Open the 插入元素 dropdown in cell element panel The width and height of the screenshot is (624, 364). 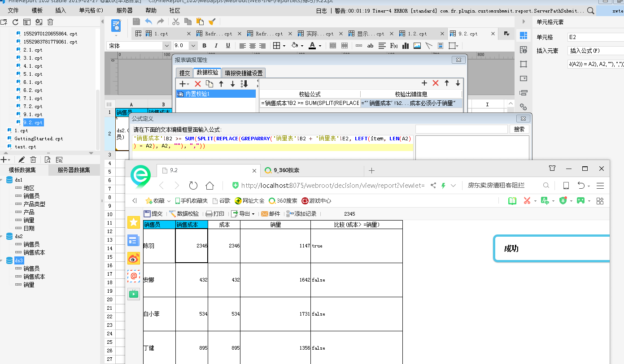[x=595, y=51]
